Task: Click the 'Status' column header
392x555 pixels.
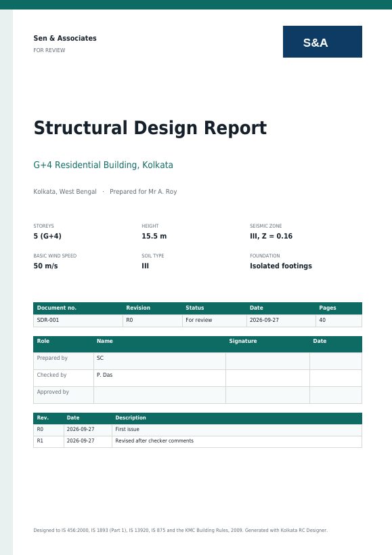Action: [x=215, y=308]
